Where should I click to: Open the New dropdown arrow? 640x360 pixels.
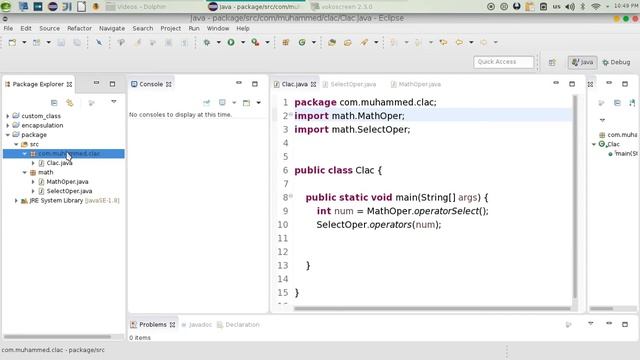click(x=24, y=42)
